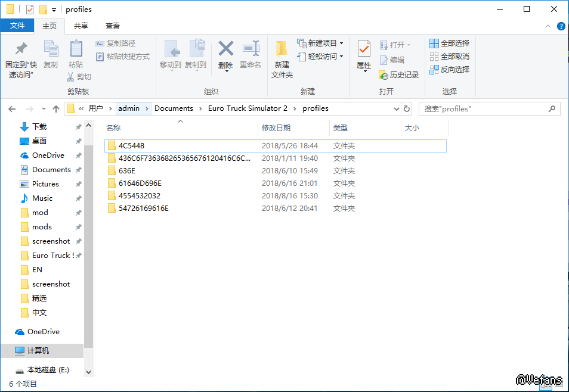Image resolution: width=569 pixels, height=392 pixels.
Task: Refresh the profiles folder view
Action: (x=407, y=108)
